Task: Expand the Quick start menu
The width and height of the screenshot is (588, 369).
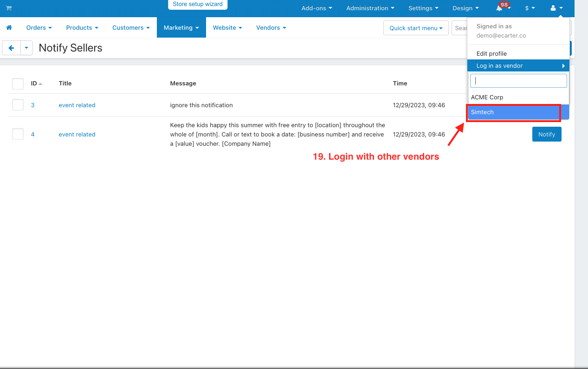Action: 416,28
